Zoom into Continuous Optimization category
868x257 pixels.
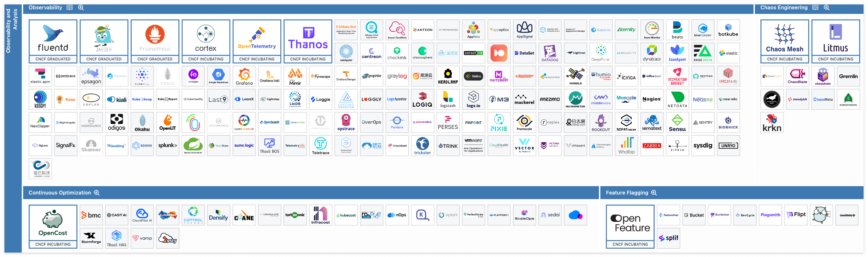[97, 192]
